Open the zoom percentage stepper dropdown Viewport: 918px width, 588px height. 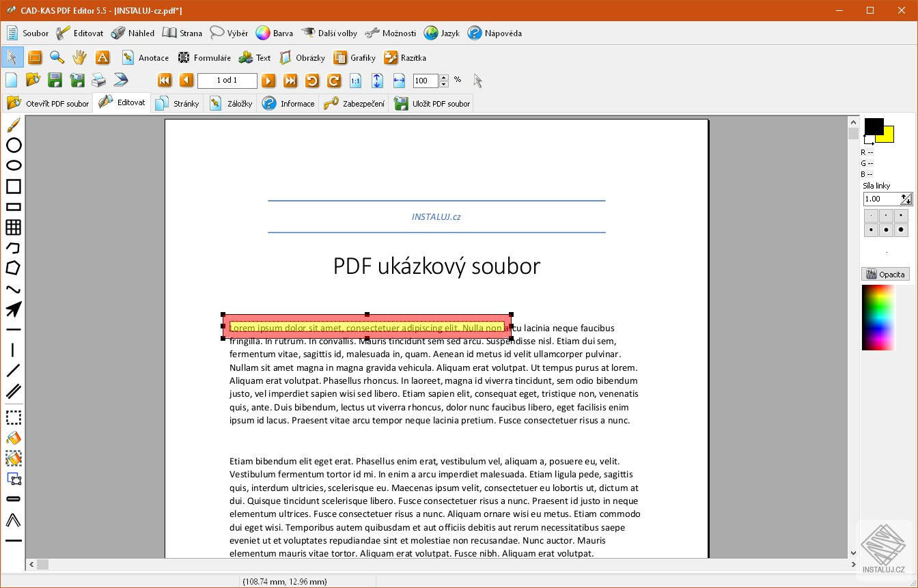click(443, 81)
